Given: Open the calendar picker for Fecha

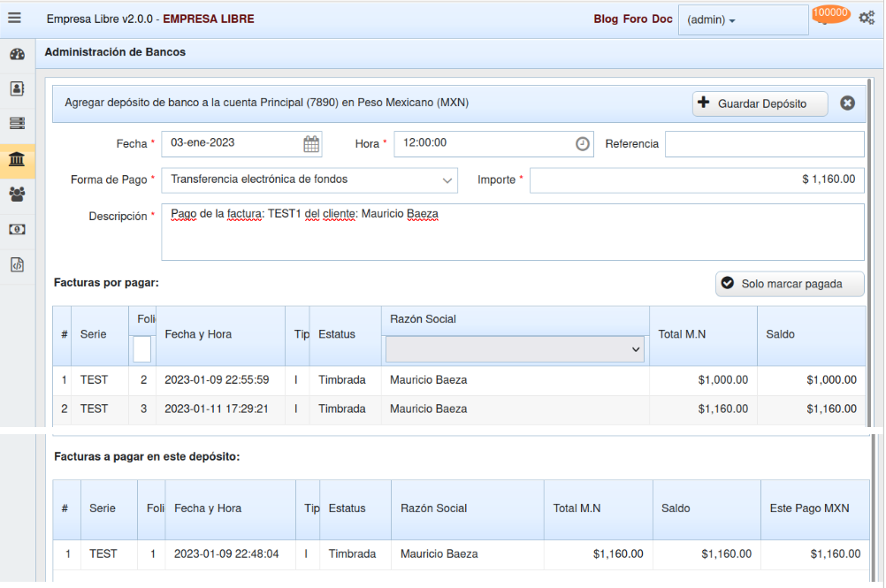Looking at the screenshot, I should click(311, 143).
